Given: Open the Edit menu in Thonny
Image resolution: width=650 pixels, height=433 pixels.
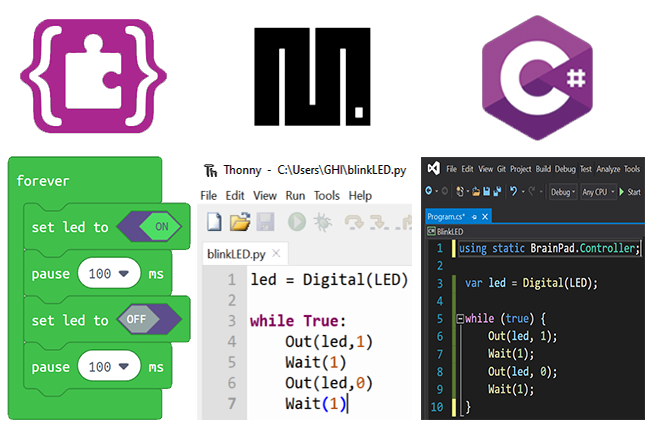Looking at the screenshot, I should click(x=235, y=196).
